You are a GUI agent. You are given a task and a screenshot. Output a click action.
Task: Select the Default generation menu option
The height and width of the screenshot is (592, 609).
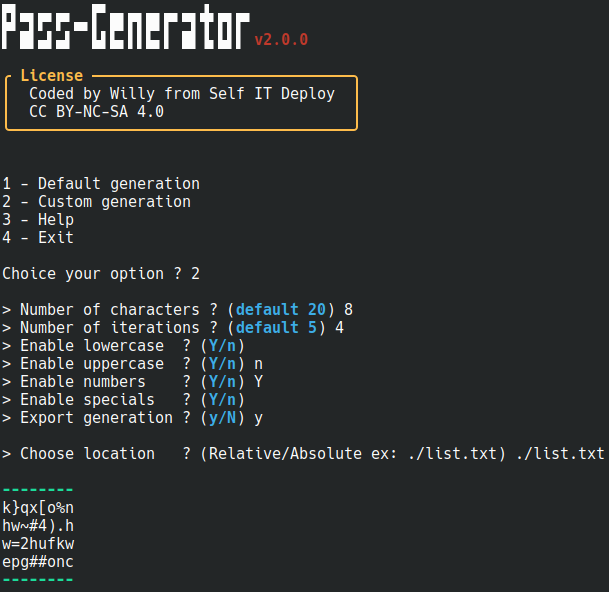[x=101, y=184]
